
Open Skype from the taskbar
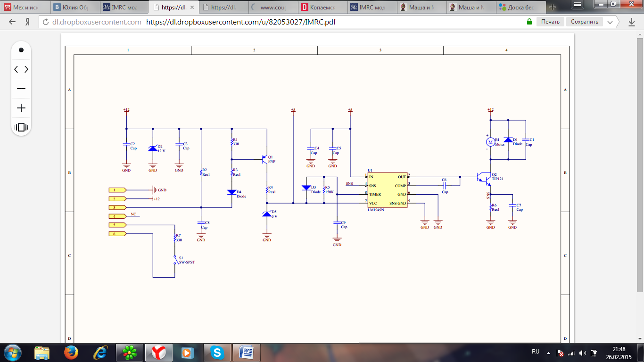point(217,352)
